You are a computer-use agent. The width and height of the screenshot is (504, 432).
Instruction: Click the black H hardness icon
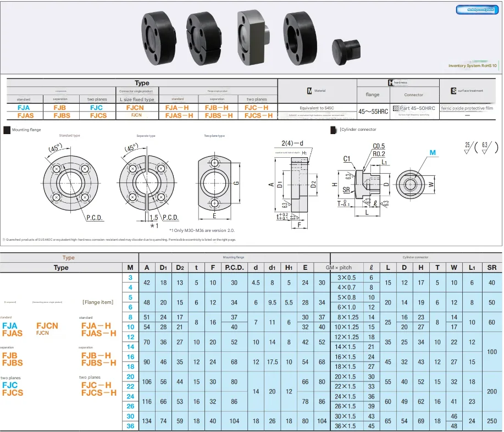tap(391, 82)
